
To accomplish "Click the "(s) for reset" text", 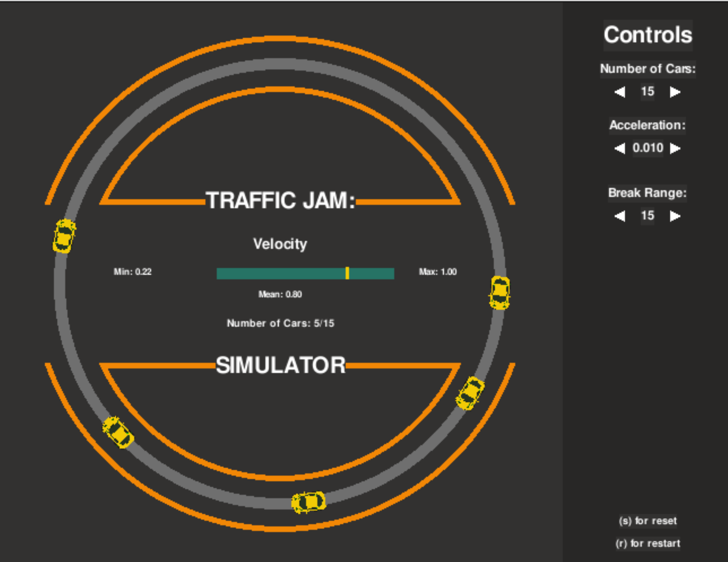I will click(x=648, y=521).
